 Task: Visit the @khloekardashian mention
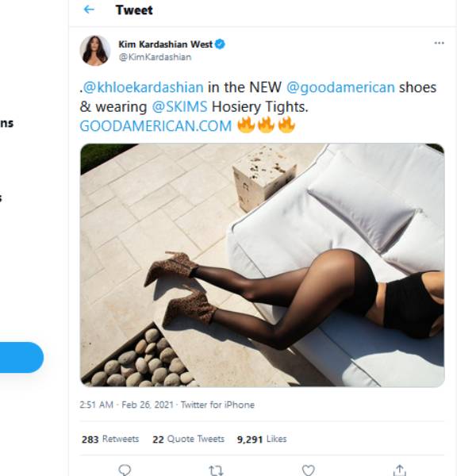144,87
